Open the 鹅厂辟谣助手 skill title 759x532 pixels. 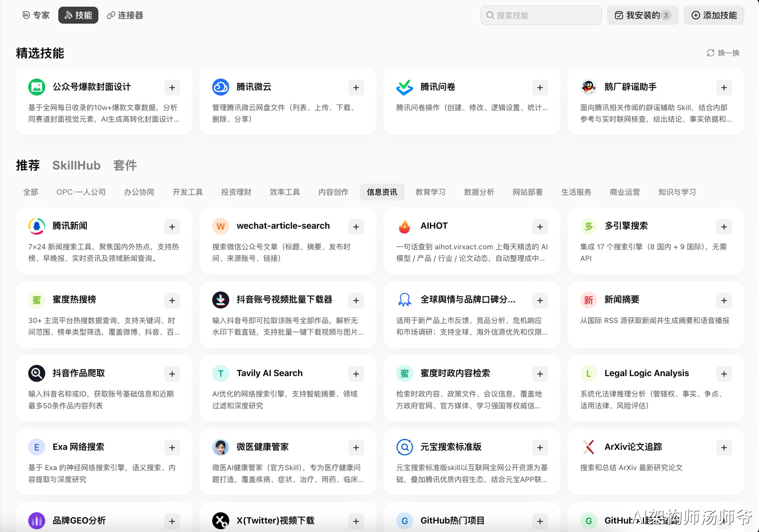tap(630, 87)
